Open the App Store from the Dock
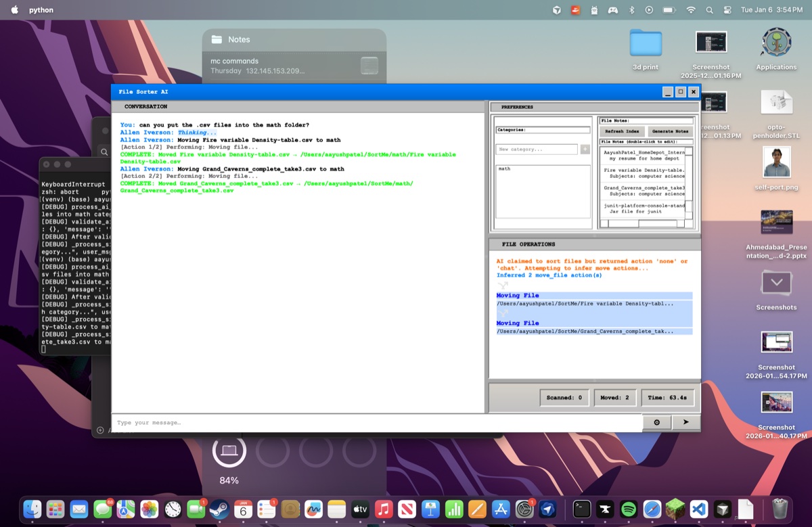Viewport: 812px width, 527px height. [x=501, y=509]
